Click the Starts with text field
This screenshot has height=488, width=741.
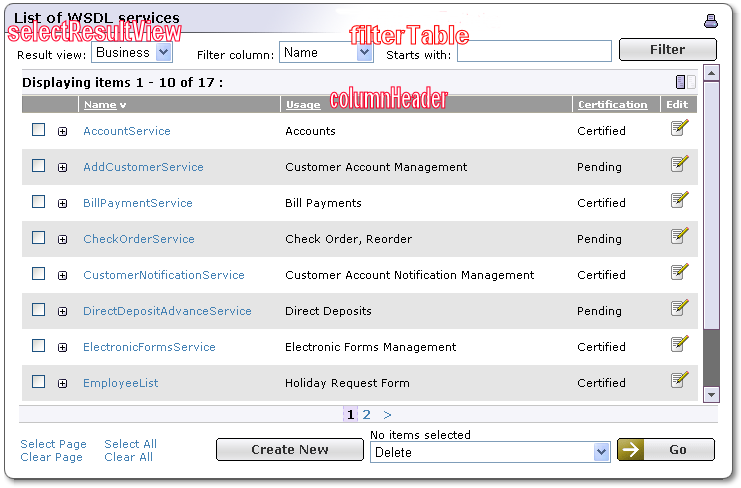point(534,51)
